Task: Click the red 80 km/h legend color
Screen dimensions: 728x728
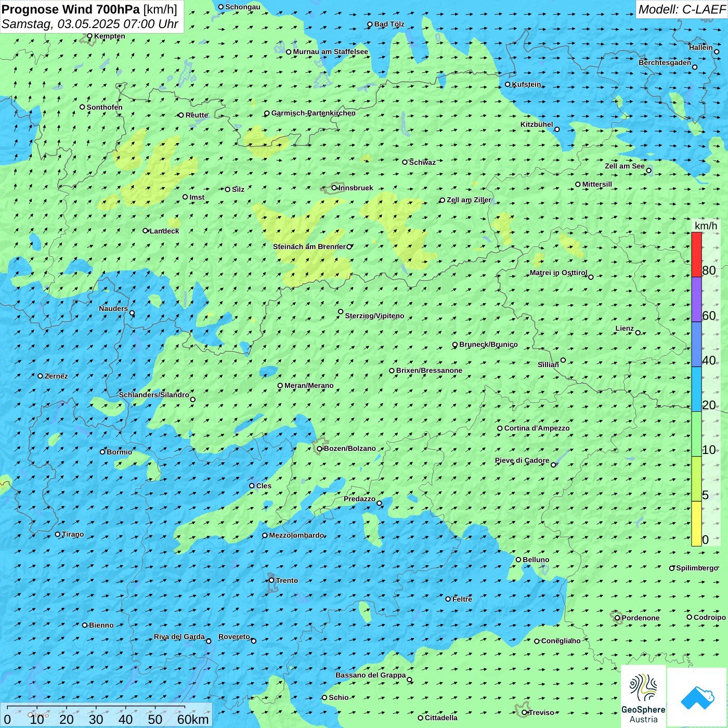Action: (696, 254)
